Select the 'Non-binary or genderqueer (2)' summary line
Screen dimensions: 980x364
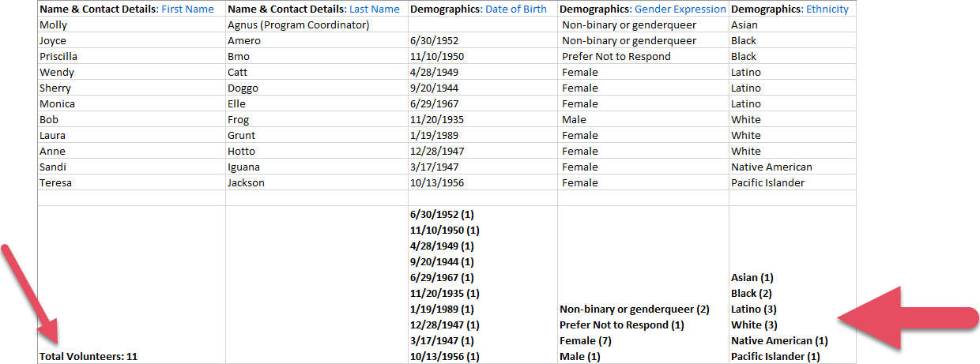tap(635, 309)
